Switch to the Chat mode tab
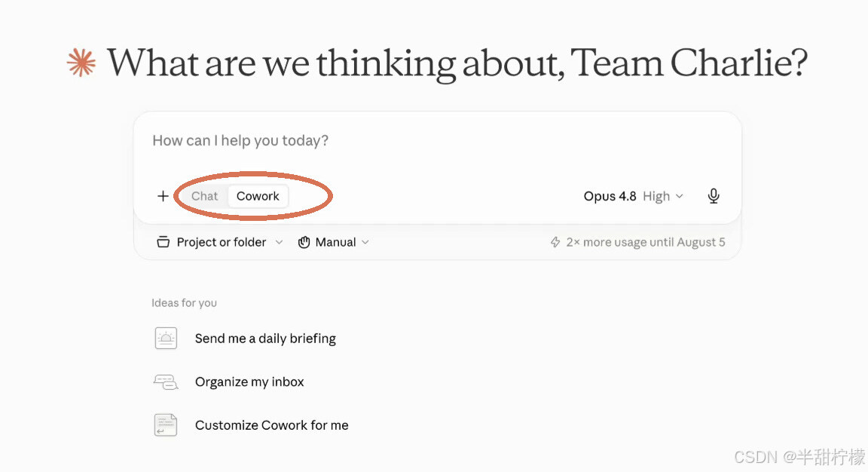 [x=204, y=196]
